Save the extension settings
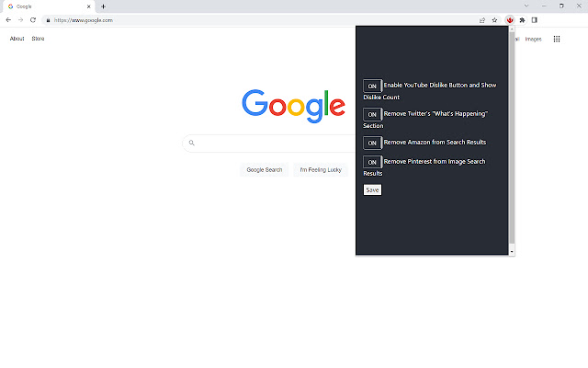The width and height of the screenshot is (588, 368). (x=372, y=190)
